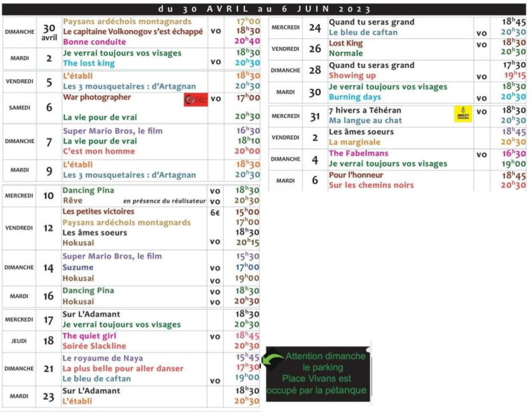
Task: Select 'La vie pour de vrai' on Samedi 6
Action: (x=100, y=117)
